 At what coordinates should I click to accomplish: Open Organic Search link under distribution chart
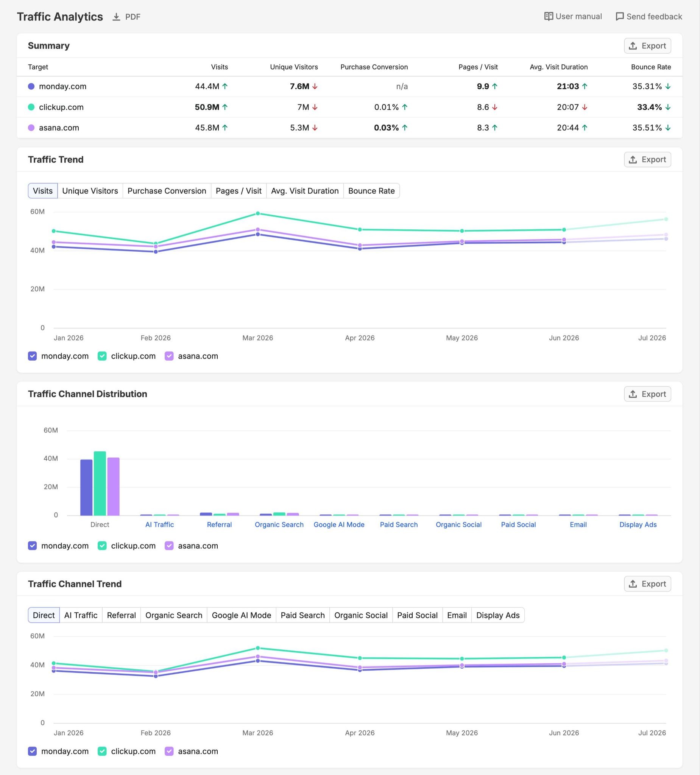tap(279, 525)
